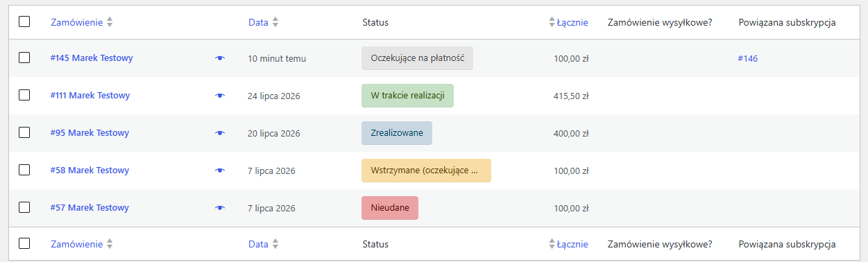This screenshot has height=262, width=868.
Task: Click the 'Oczekujące na płatność' status badge
Action: click(x=417, y=58)
